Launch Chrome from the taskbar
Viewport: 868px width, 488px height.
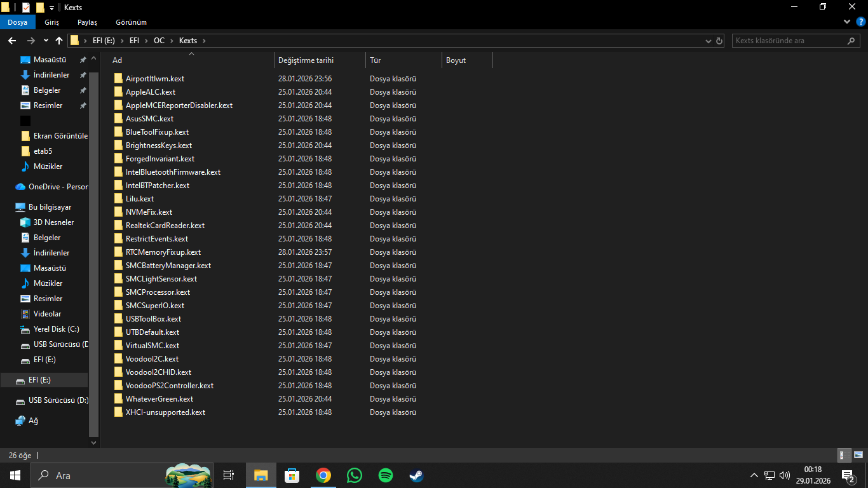(323, 475)
